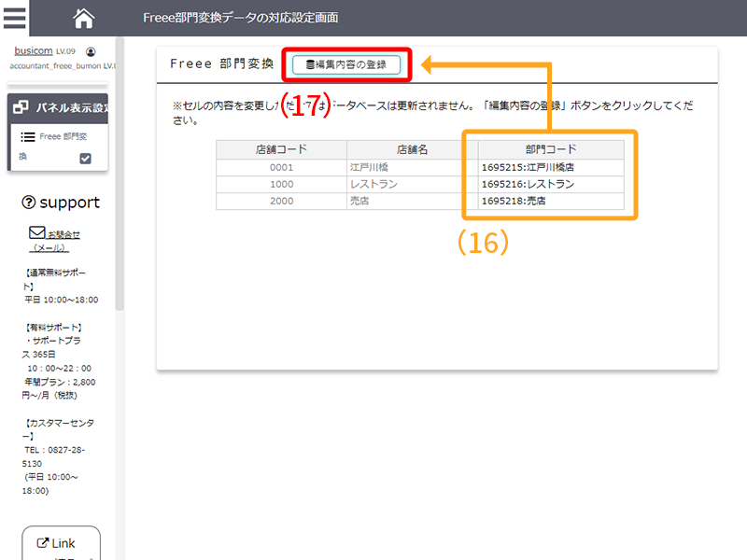Screen dimensions: 747x560
Task: Click the Freee list icon in panel
Action: pyautogui.click(x=28, y=136)
